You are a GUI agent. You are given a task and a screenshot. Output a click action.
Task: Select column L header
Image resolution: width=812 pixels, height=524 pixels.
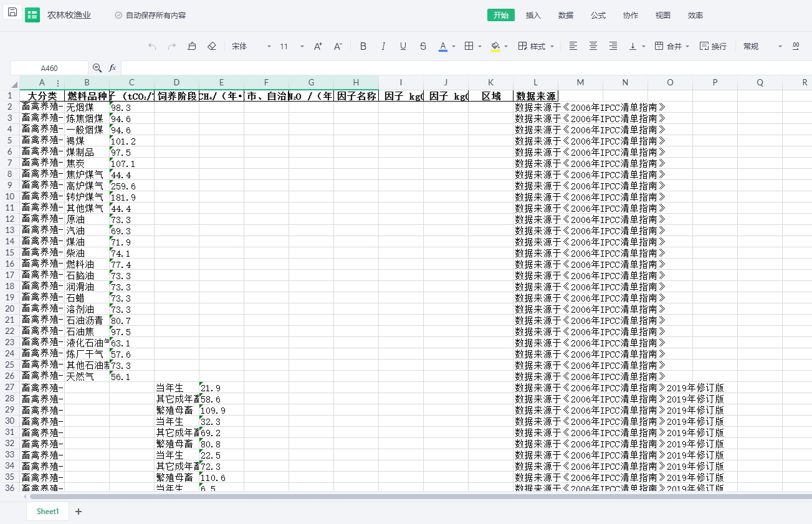coord(535,83)
